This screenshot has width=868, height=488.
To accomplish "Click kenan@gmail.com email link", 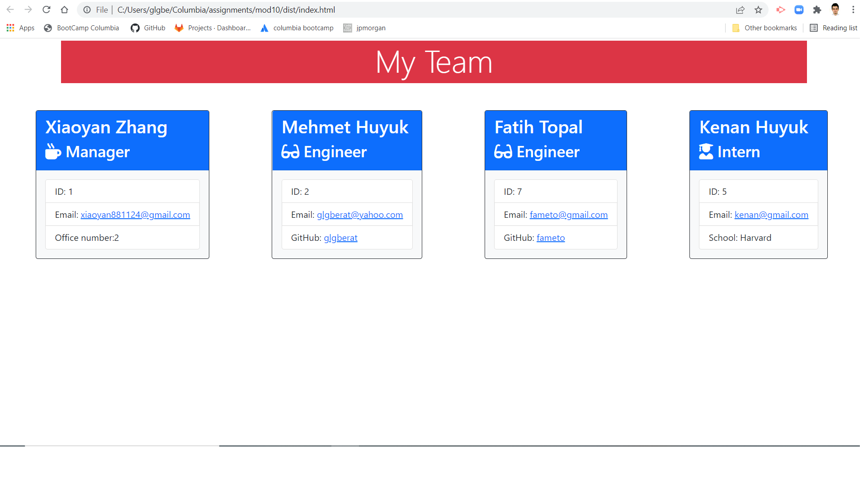I will pos(771,215).
